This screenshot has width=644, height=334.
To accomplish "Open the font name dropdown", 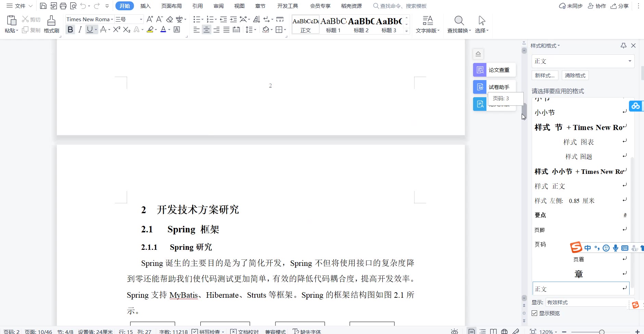I will pos(112,20).
